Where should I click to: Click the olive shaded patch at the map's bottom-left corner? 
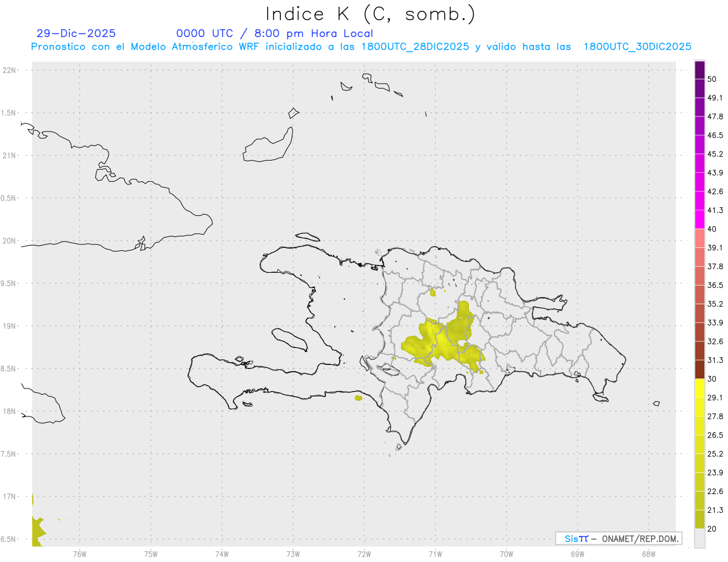(38, 532)
